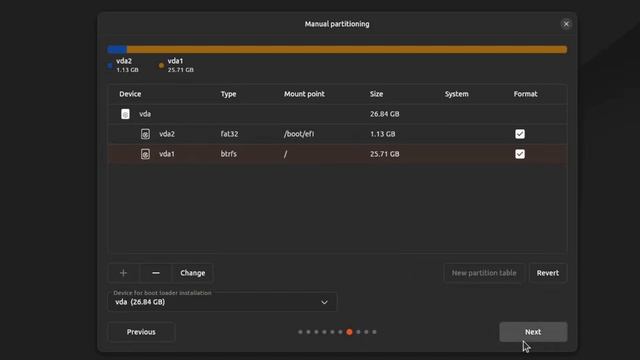Uncheck Format checkbox for vda2
Image resolution: width=640 pixels, height=360 pixels.
(520, 134)
